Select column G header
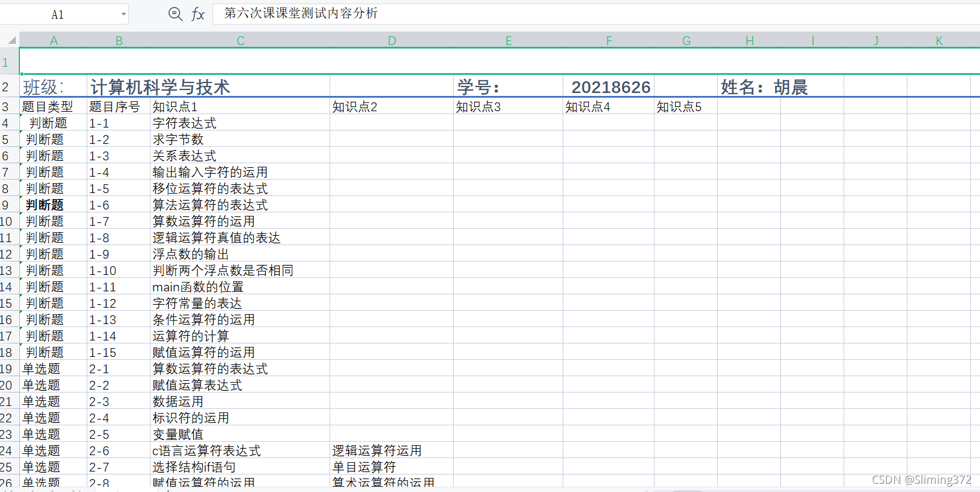 coord(686,40)
